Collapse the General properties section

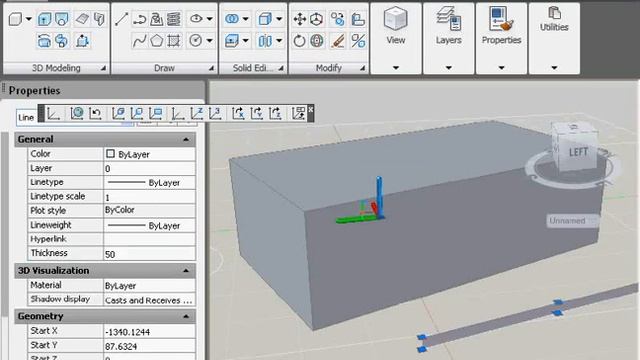pos(186,140)
